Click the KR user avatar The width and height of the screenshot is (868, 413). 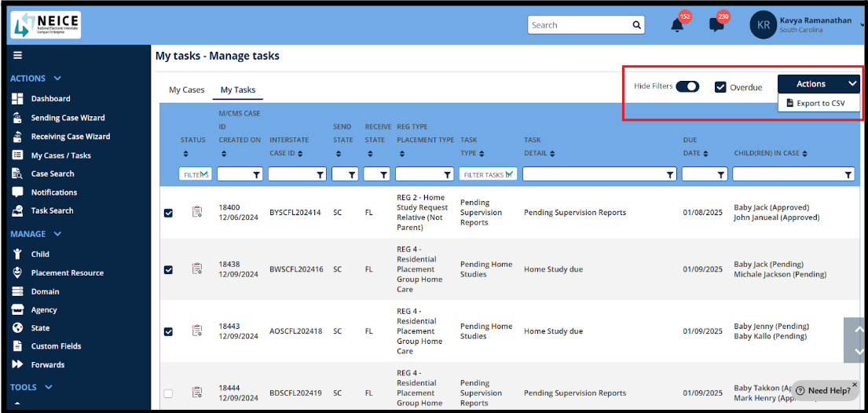pyautogui.click(x=763, y=25)
